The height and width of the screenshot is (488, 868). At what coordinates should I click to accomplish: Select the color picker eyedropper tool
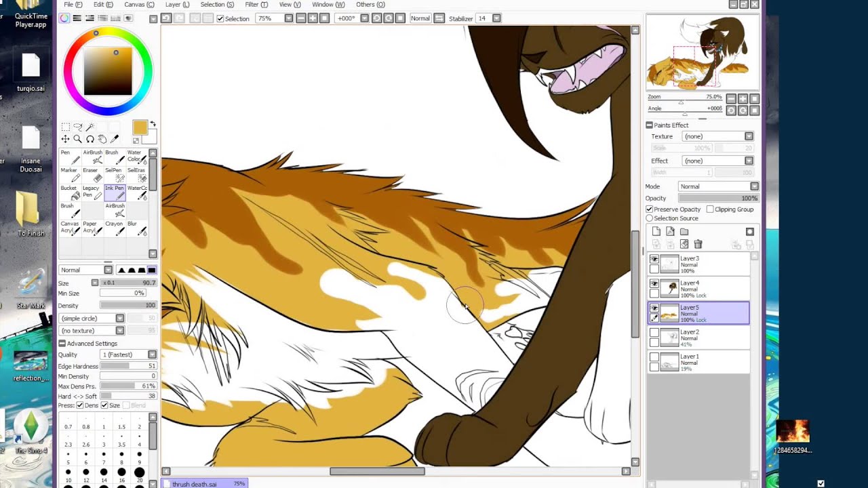pyautogui.click(x=115, y=139)
